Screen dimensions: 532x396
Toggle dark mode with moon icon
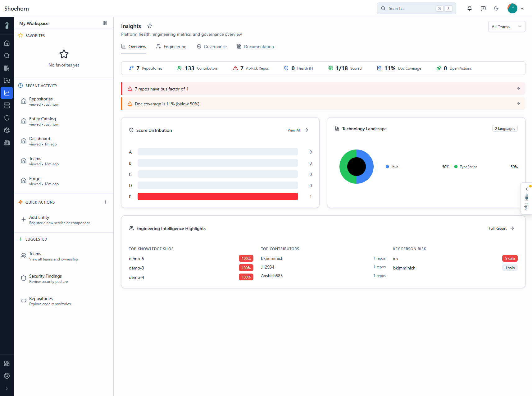point(496,8)
